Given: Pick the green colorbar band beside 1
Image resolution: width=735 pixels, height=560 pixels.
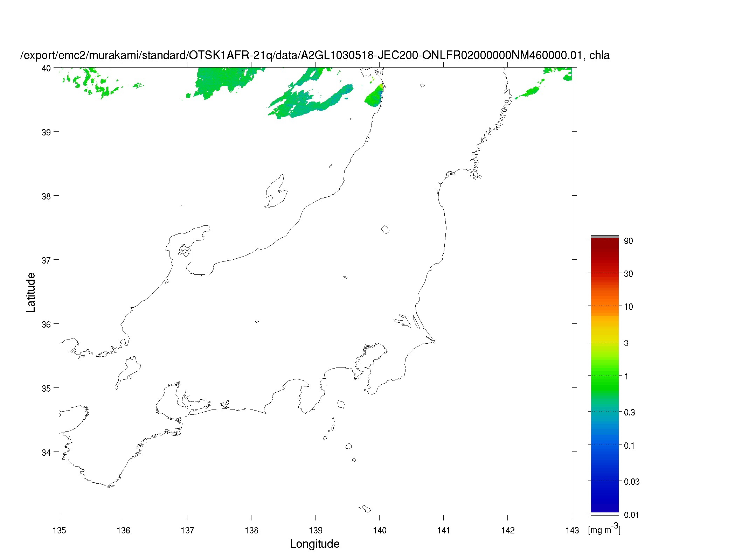Looking at the screenshot, I should (605, 376).
